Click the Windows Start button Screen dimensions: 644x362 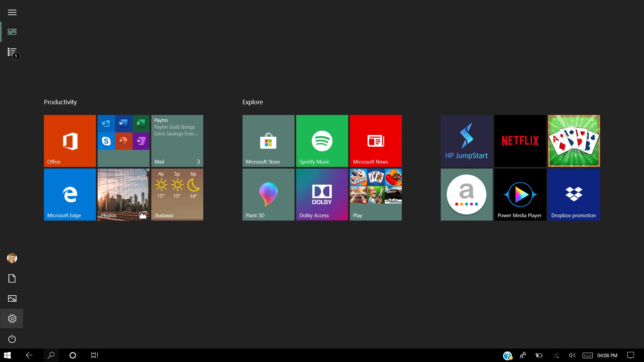point(7,355)
